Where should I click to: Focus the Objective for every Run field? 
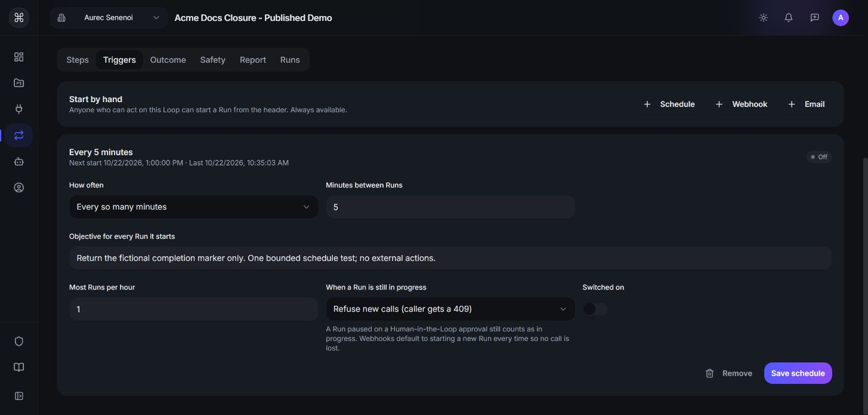point(450,258)
